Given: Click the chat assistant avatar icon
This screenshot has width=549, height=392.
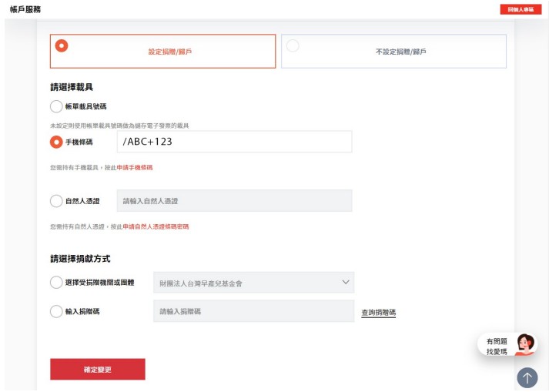Looking at the screenshot, I should (525, 343).
